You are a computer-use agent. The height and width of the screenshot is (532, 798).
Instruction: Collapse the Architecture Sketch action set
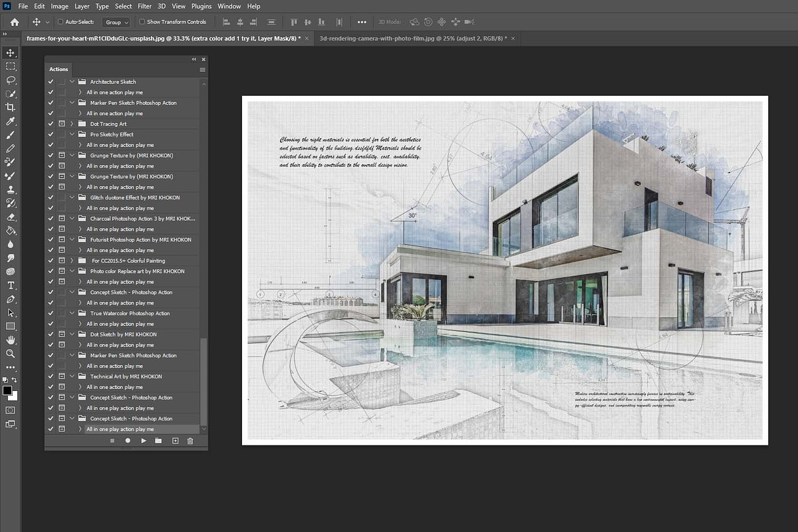(72, 82)
